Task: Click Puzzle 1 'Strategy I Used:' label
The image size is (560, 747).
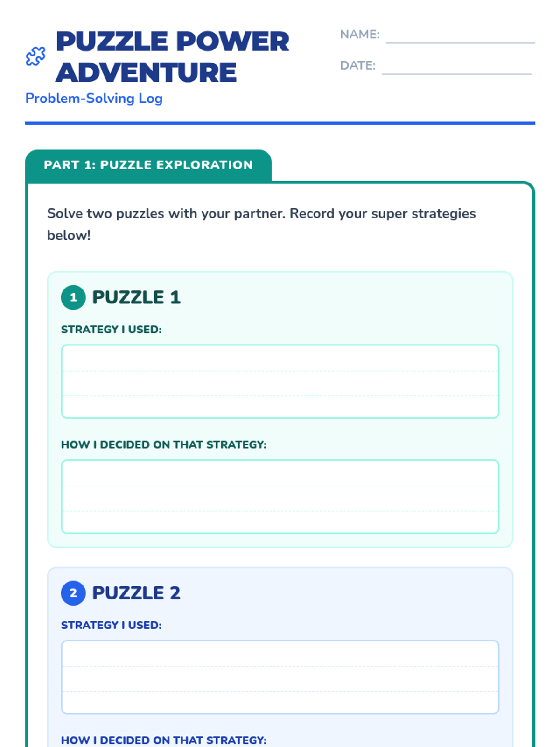Action: tap(111, 330)
